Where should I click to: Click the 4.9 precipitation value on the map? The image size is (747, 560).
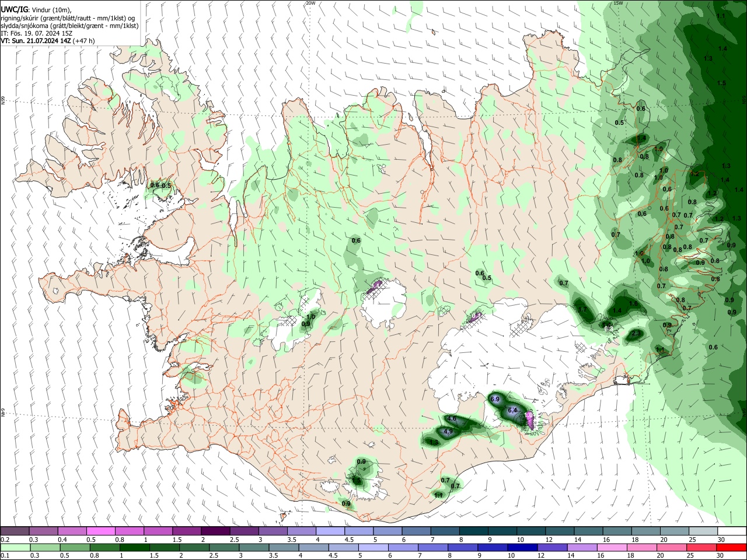(x=448, y=432)
